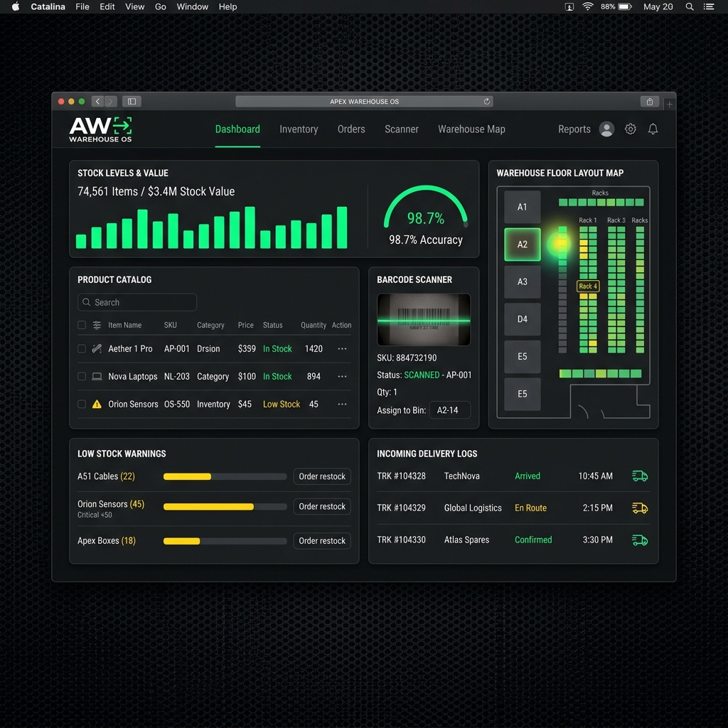Open the user profile avatar
Image resolution: width=728 pixels, height=728 pixels.
pyautogui.click(x=606, y=129)
